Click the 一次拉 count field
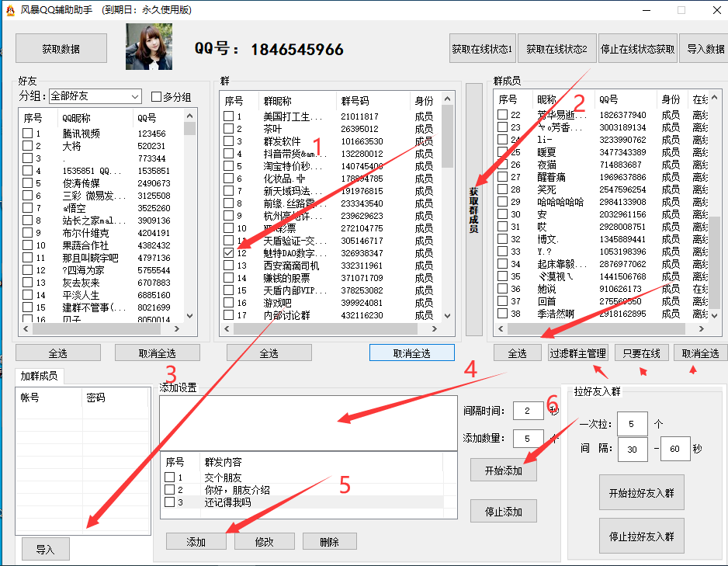Image resolution: width=728 pixels, height=566 pixels. point(633,424)
